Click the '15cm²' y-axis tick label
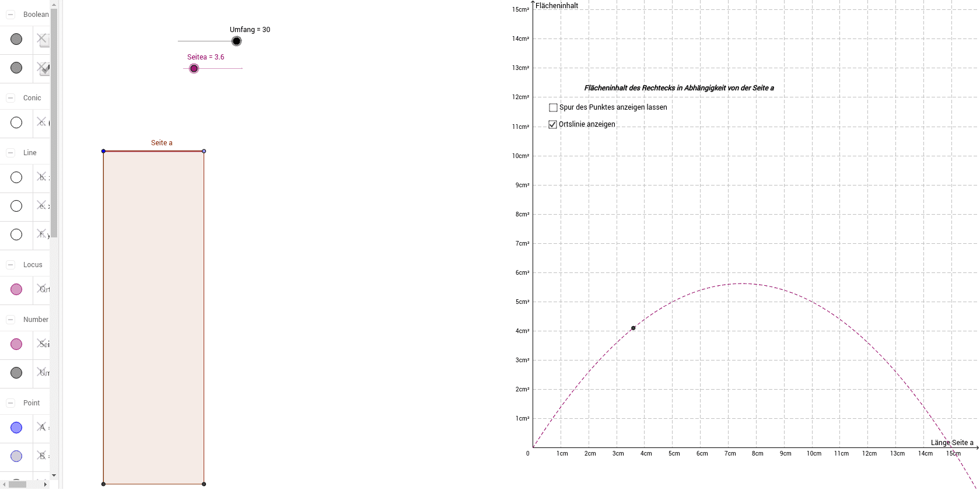This screenshot has width=980, height=490. (520, 9)
